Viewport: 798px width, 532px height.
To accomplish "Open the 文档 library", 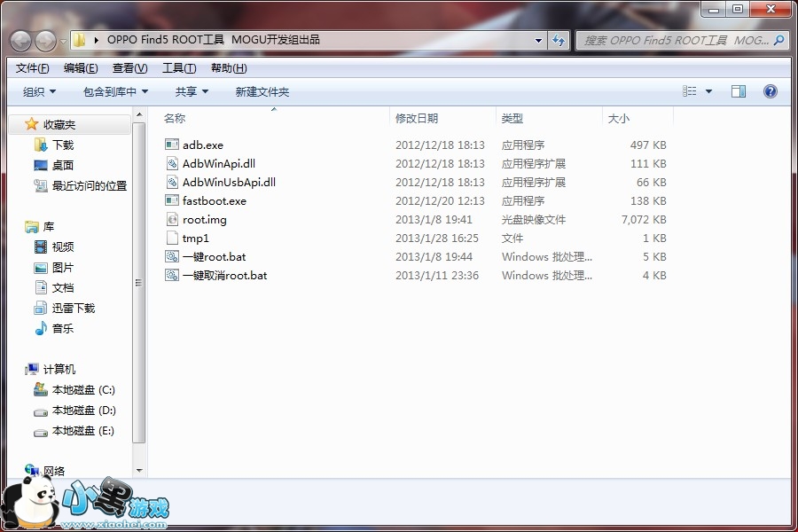I will [63, 287].
